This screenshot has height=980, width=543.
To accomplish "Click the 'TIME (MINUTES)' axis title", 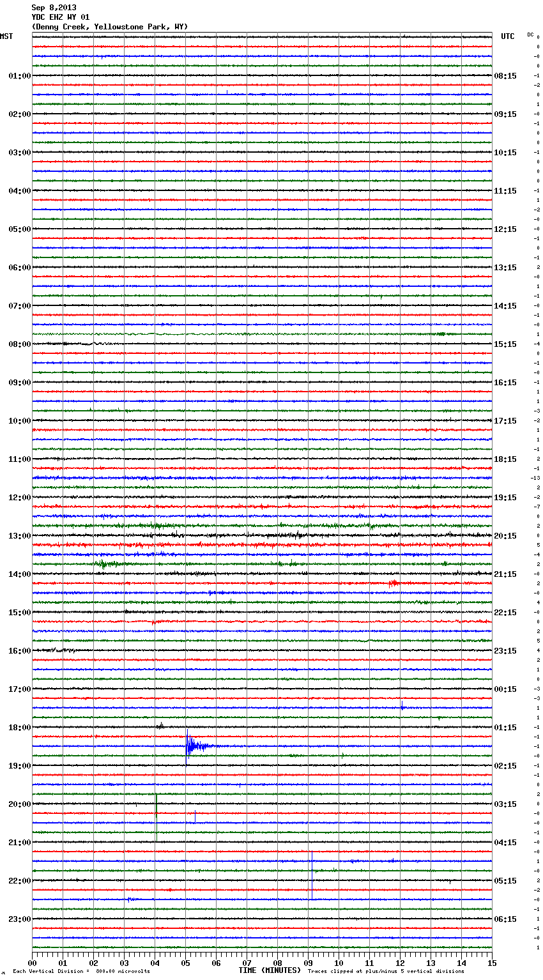I will coord(270,970).
